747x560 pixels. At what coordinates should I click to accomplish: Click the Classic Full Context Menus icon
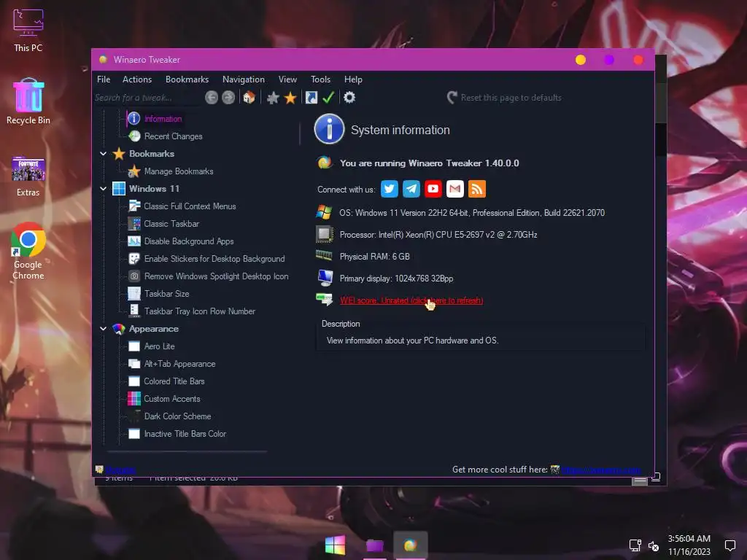tap(135, 206)
